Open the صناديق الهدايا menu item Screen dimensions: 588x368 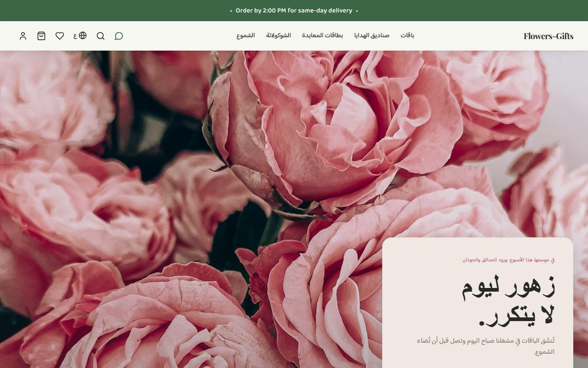point(372,35)
